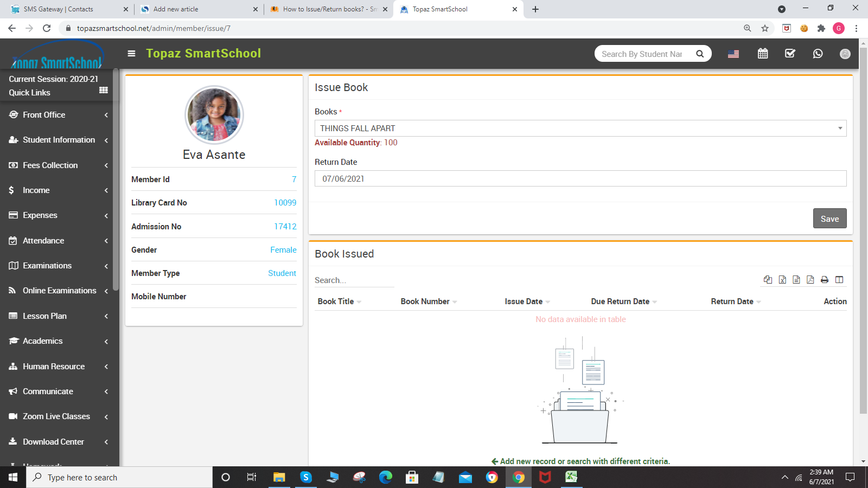Export Book Issued table as CSV

click(796, 280)
